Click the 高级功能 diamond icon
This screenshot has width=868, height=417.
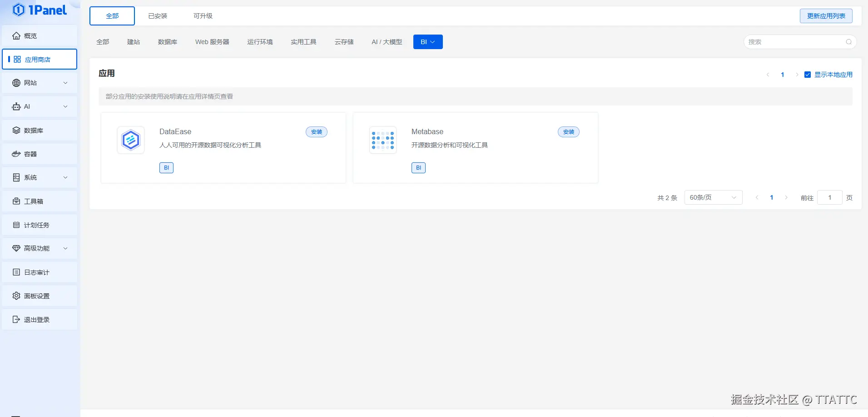click(16, 248)
